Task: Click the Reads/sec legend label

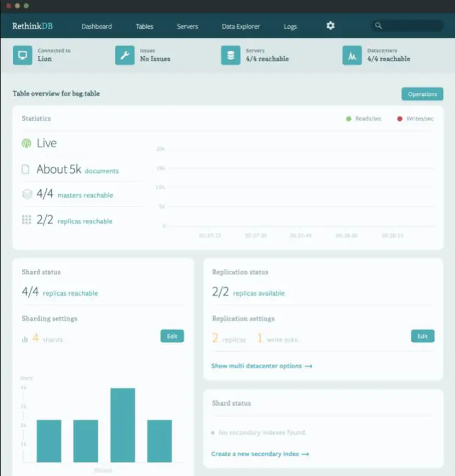Action: coord(368,119)
